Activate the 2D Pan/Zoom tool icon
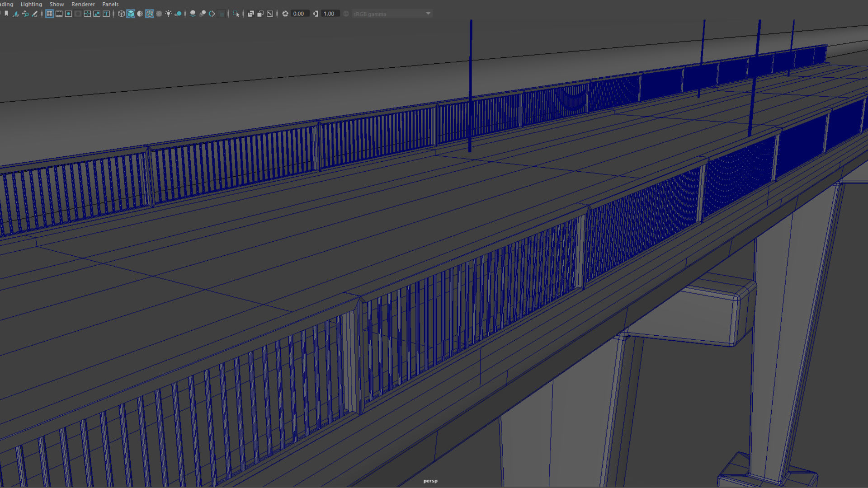This screenshot has width=868, height=488. [25, 14]
